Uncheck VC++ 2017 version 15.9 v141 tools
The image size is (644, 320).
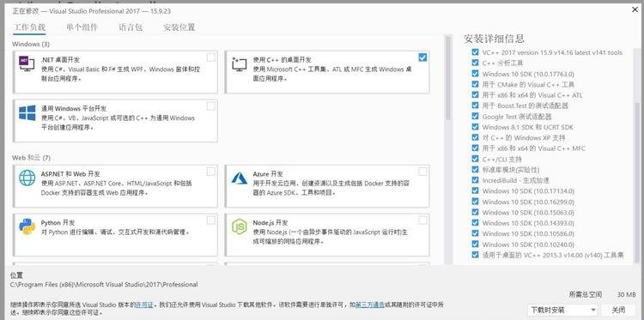475,52
